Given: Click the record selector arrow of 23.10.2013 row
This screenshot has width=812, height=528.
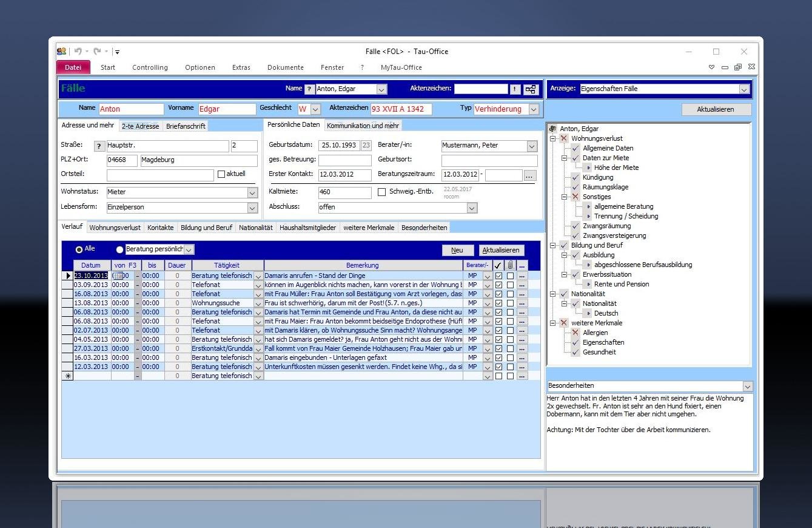Looking at the screenshot, I should coord(68,276).
